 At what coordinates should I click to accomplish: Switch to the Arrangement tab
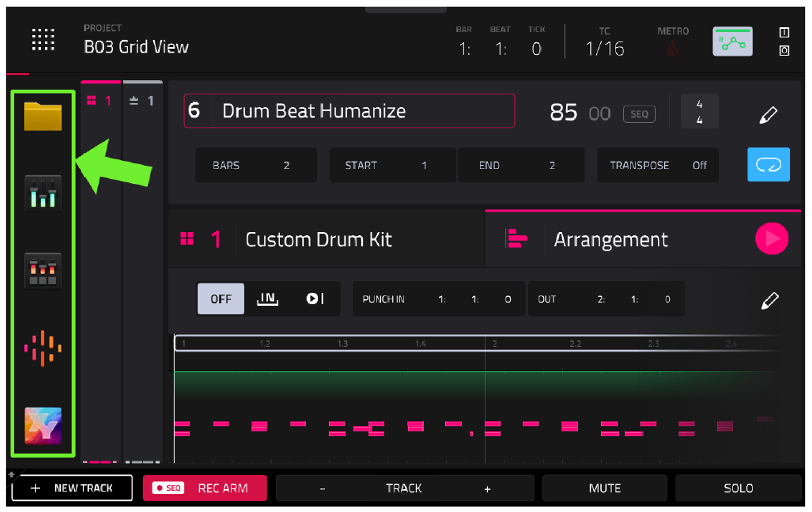pyautogui.click(x=611, y=240)
